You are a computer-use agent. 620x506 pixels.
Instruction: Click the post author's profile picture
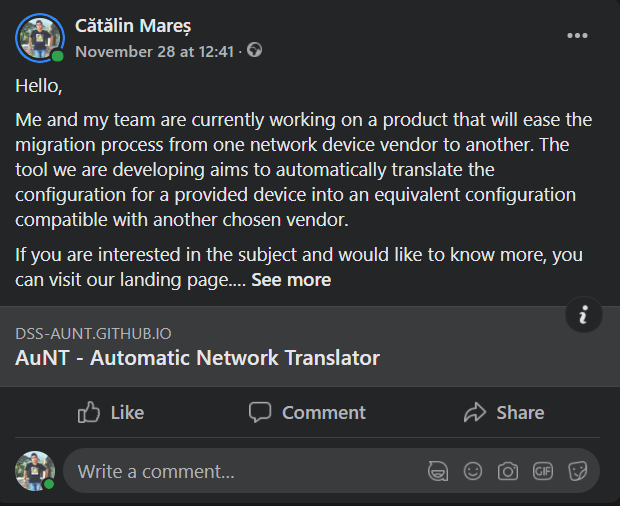(x=38, y=37)
